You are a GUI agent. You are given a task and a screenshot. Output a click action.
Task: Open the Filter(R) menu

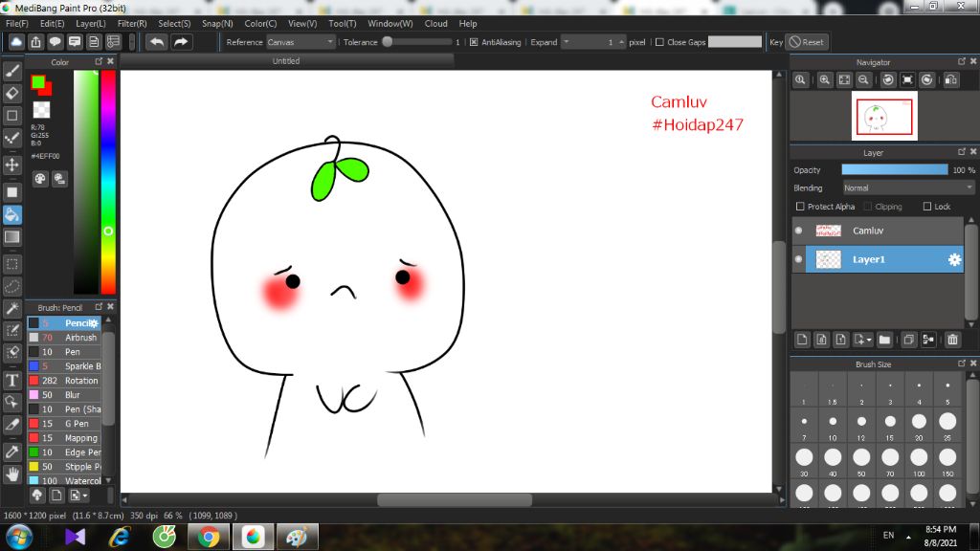[132, 23]
